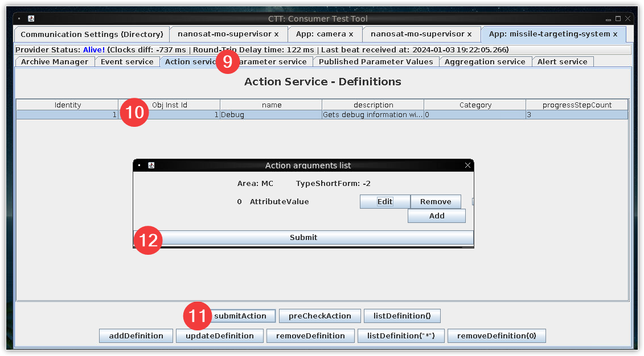
Task: Remove the AttributeValue argument
Action: point(436,201)
